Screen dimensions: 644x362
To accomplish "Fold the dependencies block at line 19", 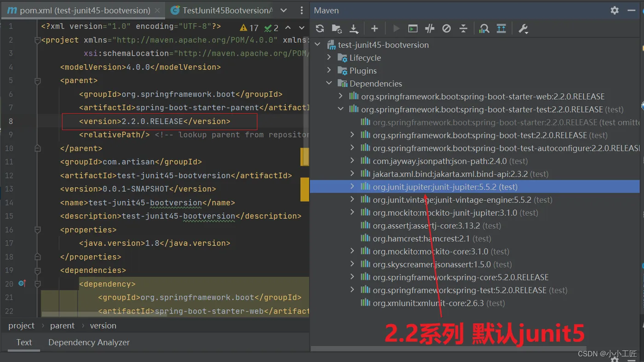I will [38, 271].
